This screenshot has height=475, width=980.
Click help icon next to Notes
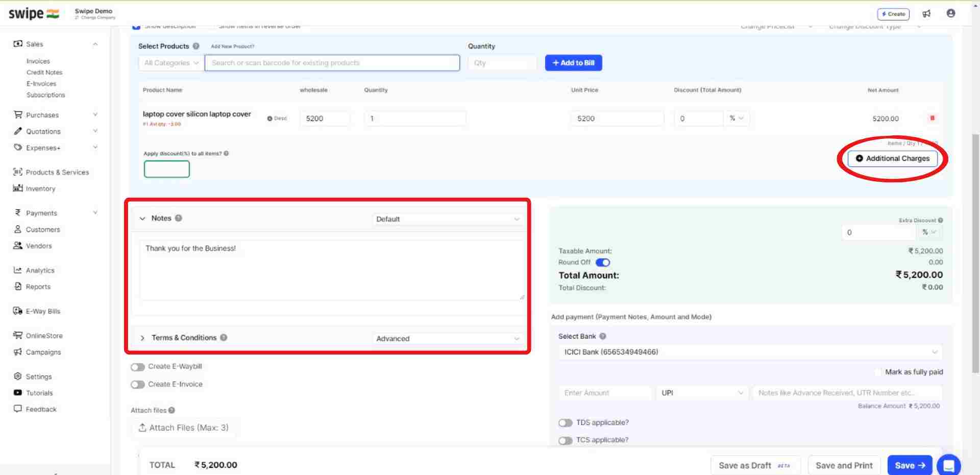point(179,218)
